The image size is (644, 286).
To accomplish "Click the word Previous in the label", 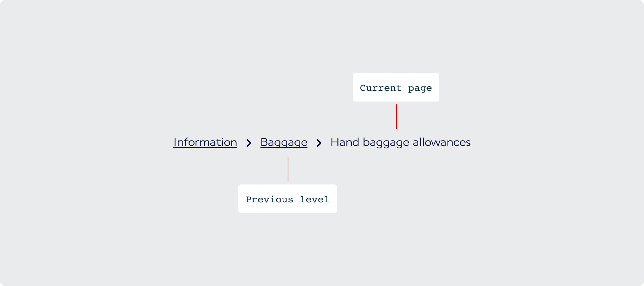I will [269, 199].
